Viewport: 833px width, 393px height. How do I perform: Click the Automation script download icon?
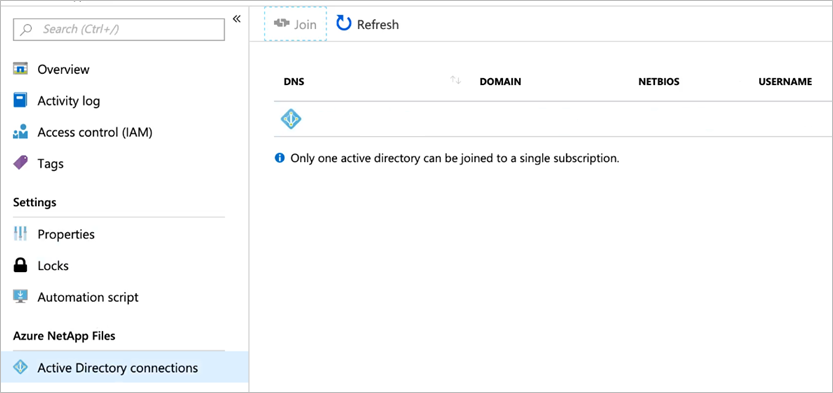point(20,297)
